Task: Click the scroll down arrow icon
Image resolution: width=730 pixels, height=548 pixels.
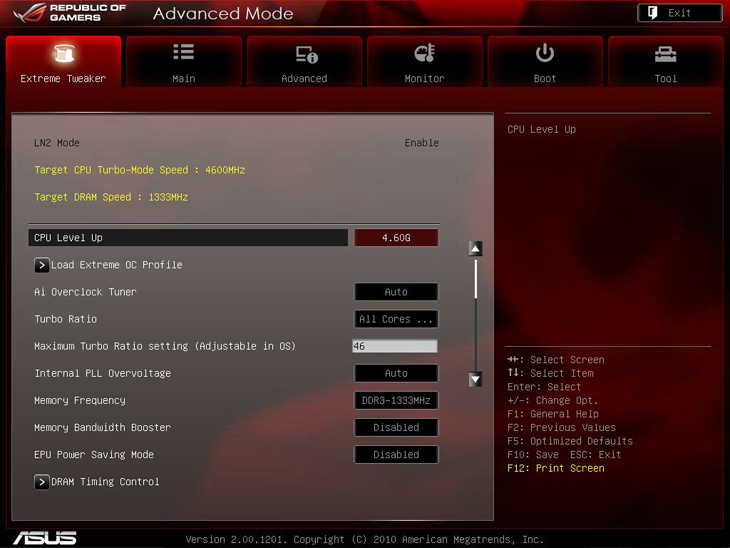Action: [476, 379]
